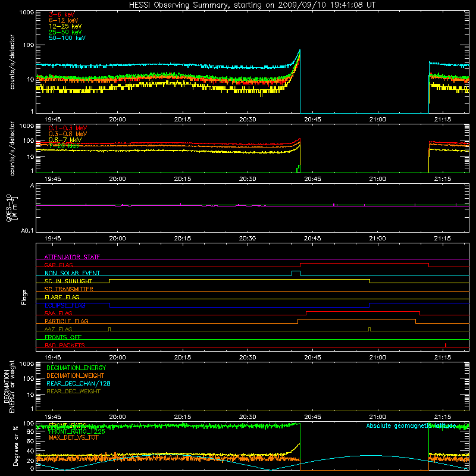Click the DECIMATION_ENERGY legend label
Viewport: 476px width, 476px height.
pyautogui.click(x=76, y=368)
